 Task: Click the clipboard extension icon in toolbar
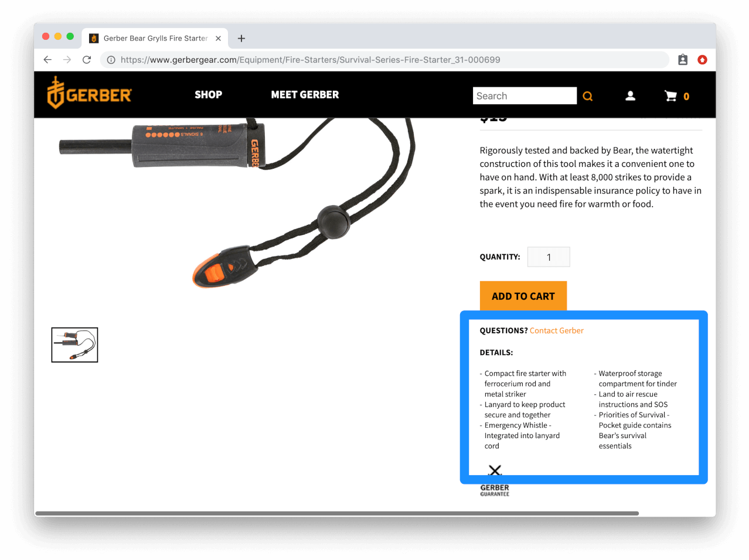point(683,60)
